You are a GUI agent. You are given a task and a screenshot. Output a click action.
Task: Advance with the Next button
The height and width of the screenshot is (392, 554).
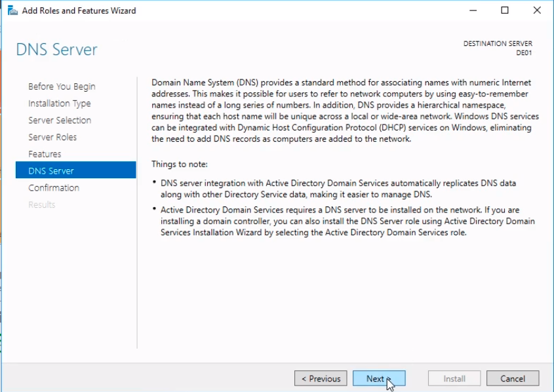[x=379, y=379]
